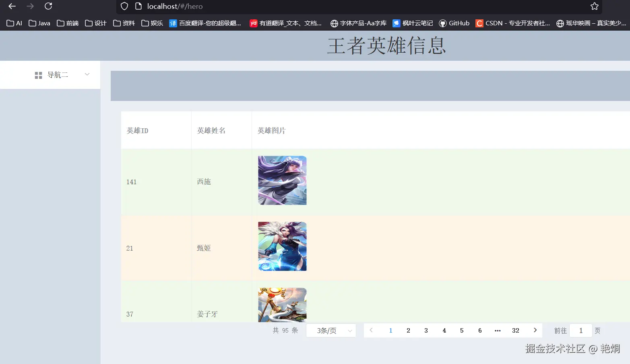Click the 王者英雄信息 page title
Screen dimensions: 630x364
click(386, 45)
